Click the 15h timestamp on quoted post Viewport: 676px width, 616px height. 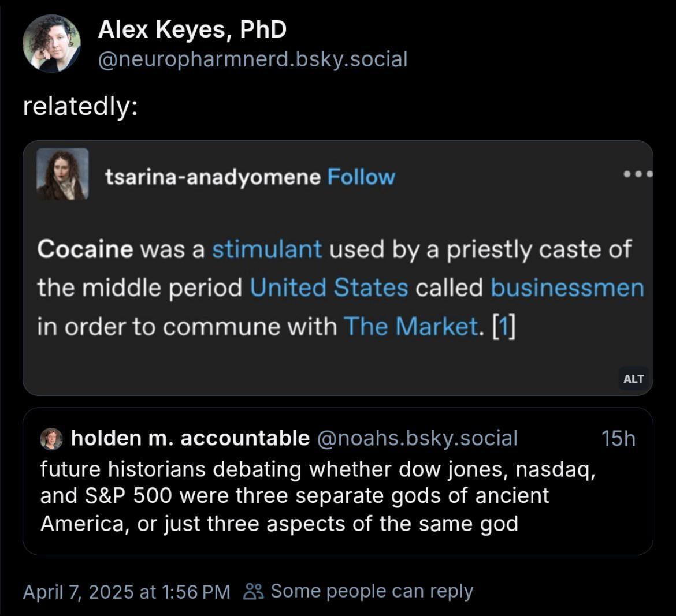point(618,438)
